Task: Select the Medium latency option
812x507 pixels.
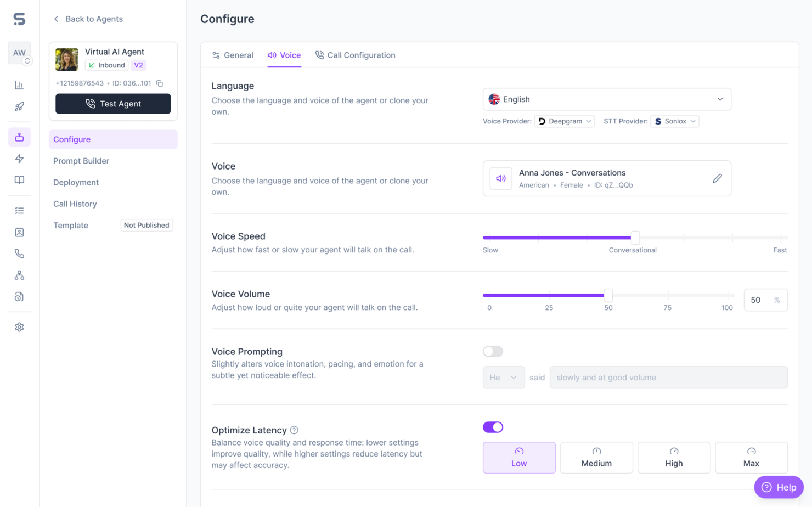Action: click(596, 457)
